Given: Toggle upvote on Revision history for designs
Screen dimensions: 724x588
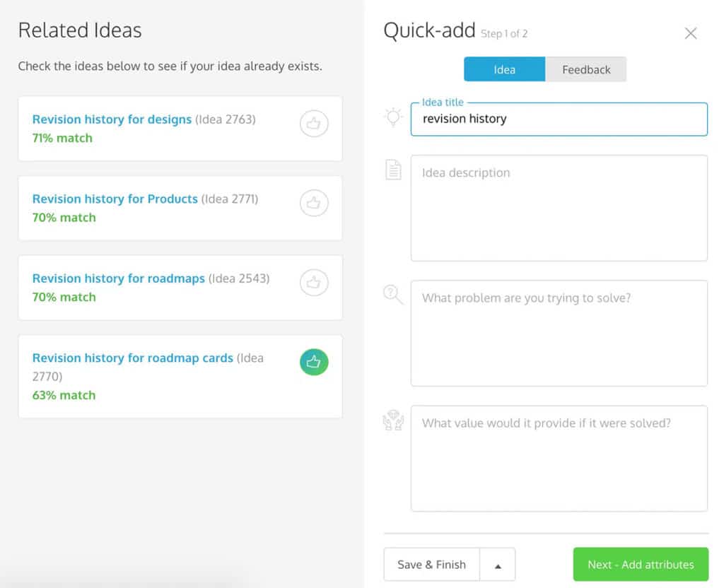Looking at the screenshot, I should pyautogui.click(x=313, y=123).
